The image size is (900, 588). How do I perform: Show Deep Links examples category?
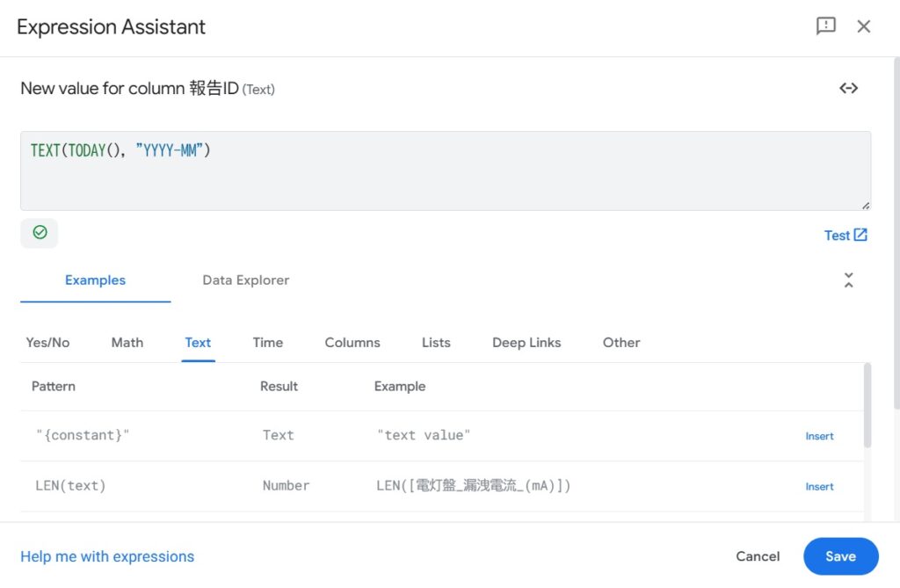click(526, 343)
